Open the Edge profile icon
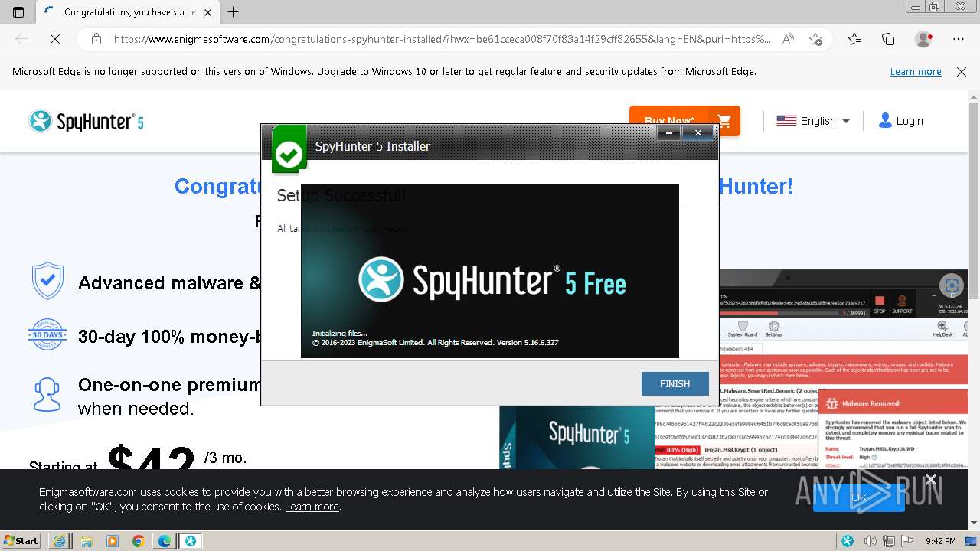 coord(923,39)
